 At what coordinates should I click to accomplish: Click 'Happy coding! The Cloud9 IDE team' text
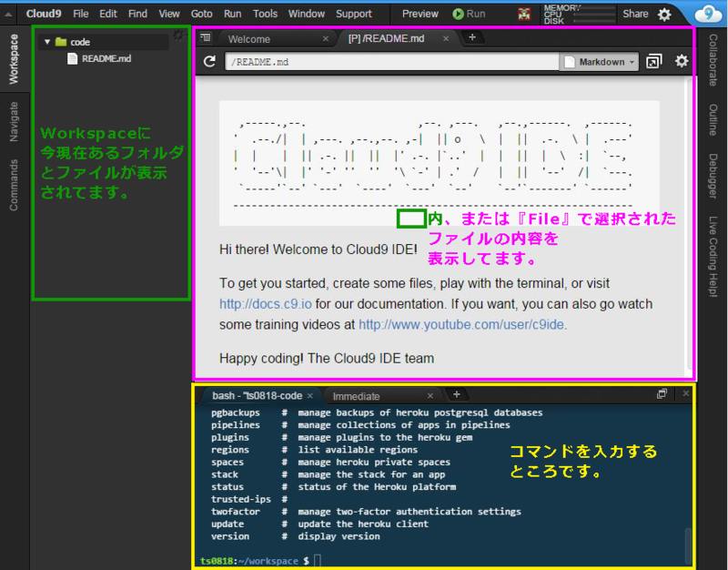click(x=327, y=358)
